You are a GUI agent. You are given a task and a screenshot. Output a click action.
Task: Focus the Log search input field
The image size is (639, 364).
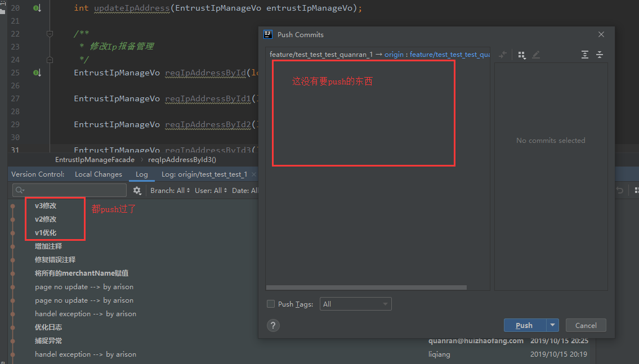point(69,190)
